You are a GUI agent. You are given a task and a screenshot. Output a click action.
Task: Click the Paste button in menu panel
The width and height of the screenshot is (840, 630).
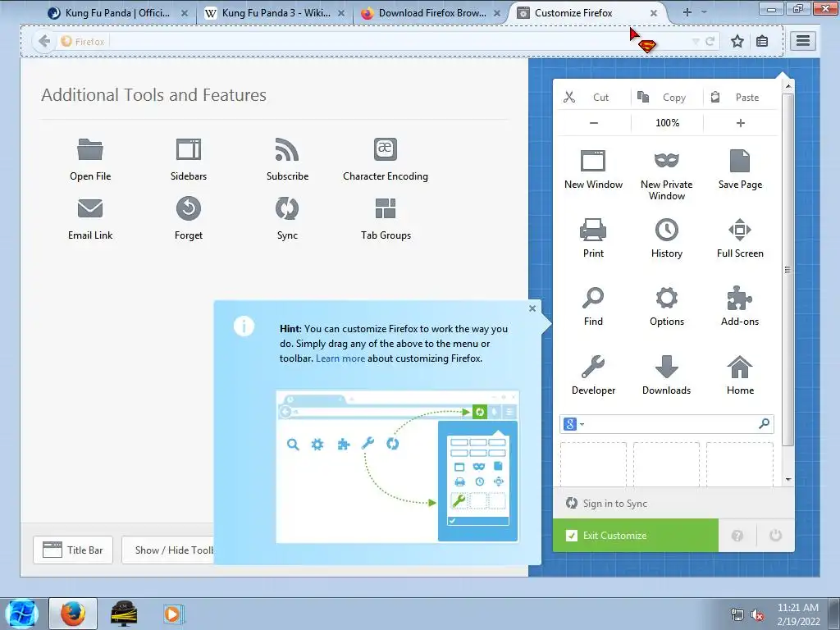tap(741, 97)
